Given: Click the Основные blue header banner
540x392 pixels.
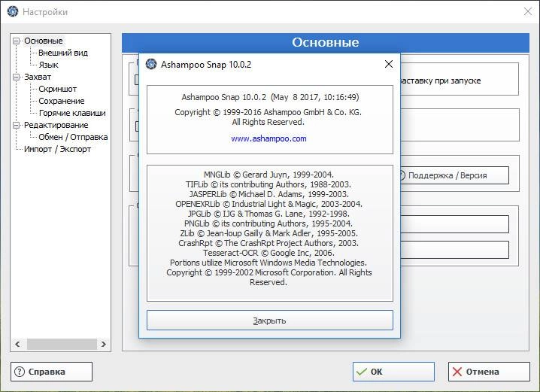Looking at the screenshot, I should click(326, 42).
